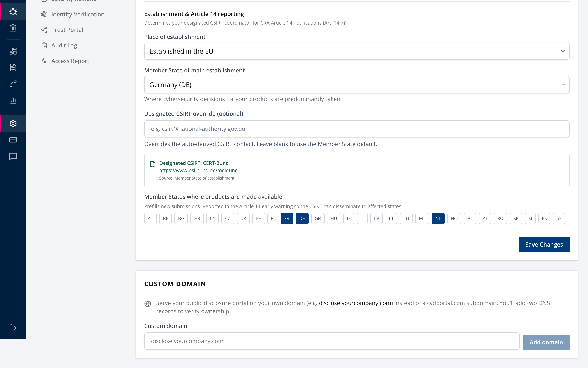Screen dimensions: 588x368
Task: Toggle HR member state chip
Action: [197, 218]
